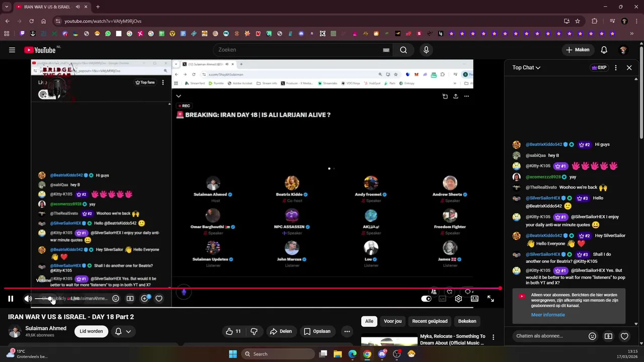
Task: Click the Chatten als abonnee input field
Action: point(549,336)
